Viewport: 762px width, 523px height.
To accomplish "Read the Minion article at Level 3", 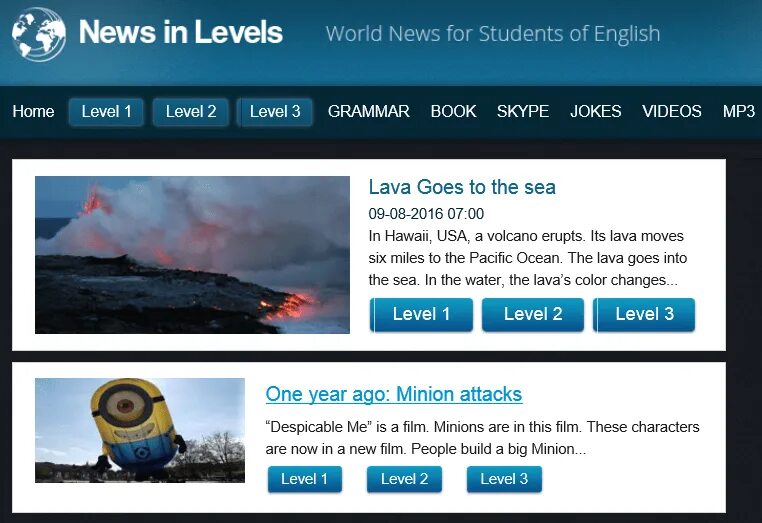I will (504, 479).
